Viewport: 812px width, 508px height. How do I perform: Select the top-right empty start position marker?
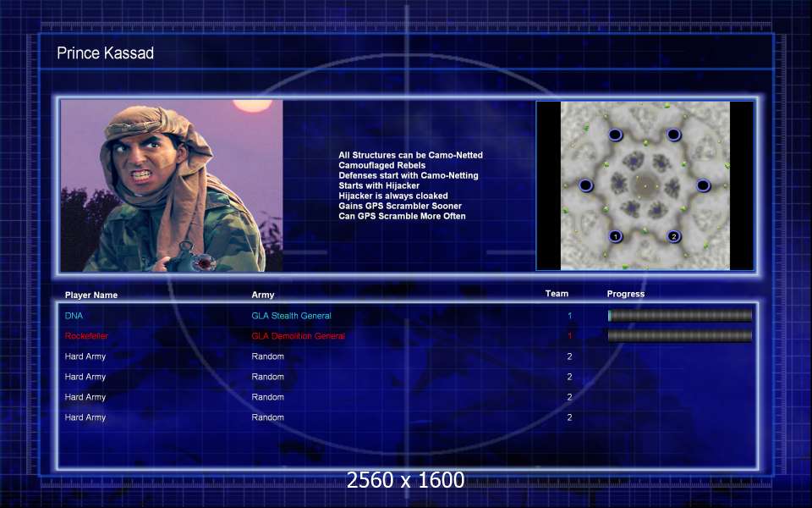[673, 135]
